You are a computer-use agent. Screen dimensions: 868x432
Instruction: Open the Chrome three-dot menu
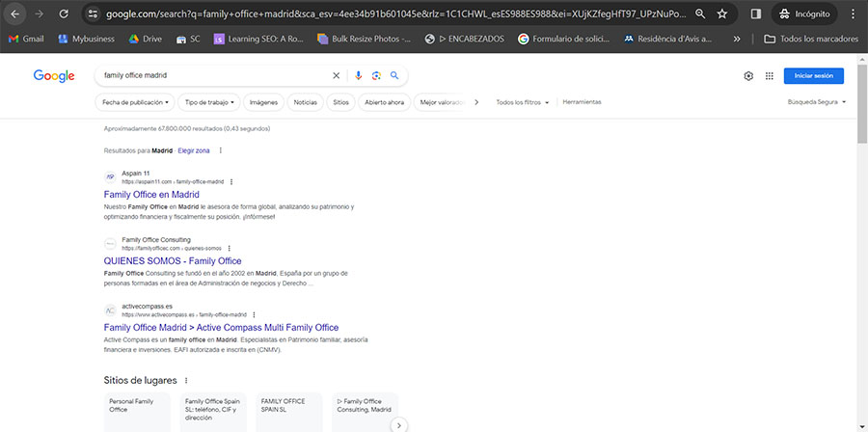852,13
